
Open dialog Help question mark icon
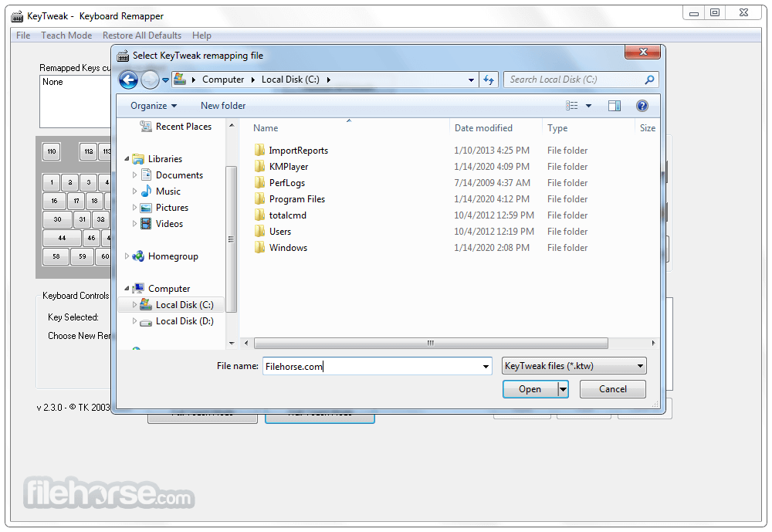pos(642,106)
